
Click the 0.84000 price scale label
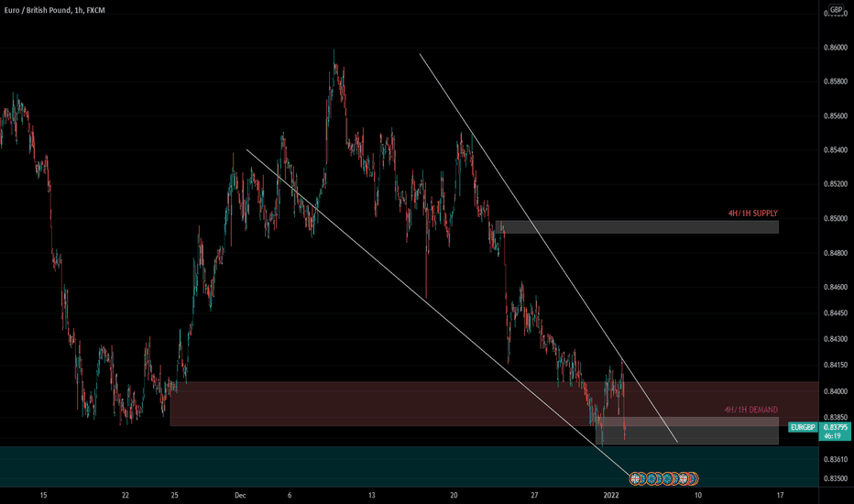(836, 391)
